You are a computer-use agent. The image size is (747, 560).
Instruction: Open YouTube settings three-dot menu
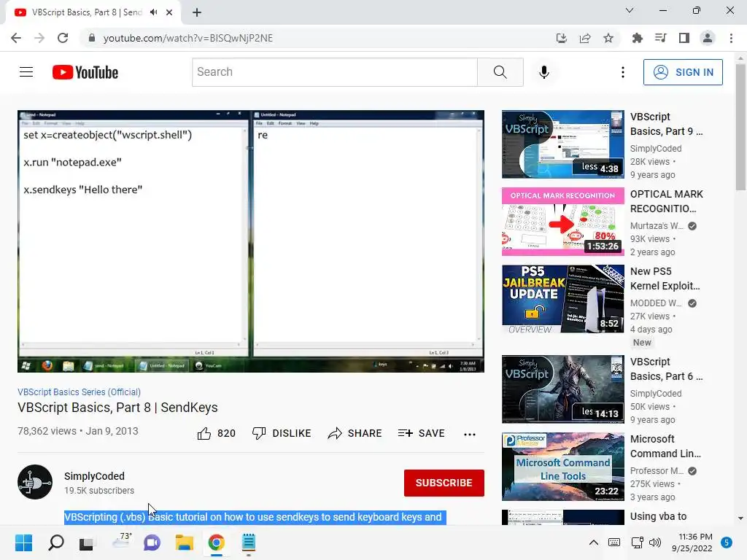tap(623, 72)
